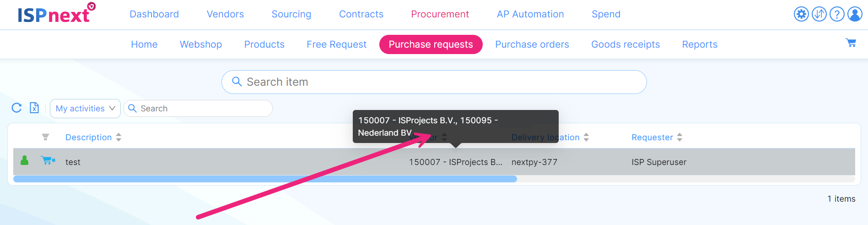Go to Goods receipts page
Image resolution: width=868 pixels, height=225 pixels.
[625, 44]
